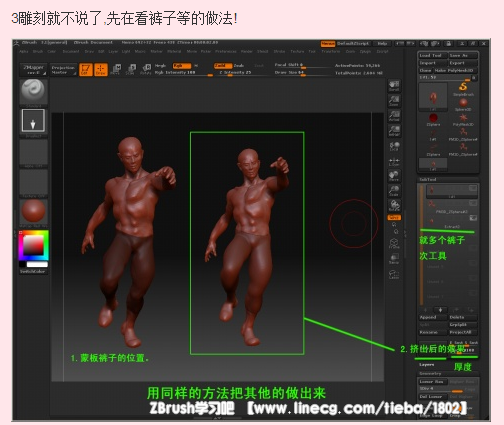The width and height of the screenshot is (504, 425).
Task: Click Make PolyMesh3D button
Action: click(456, 71)
